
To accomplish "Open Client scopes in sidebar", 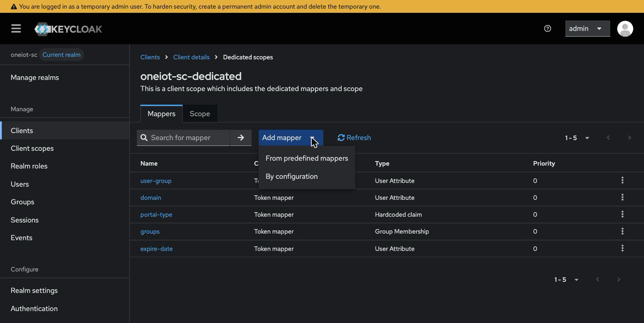I will pos(65,148).
